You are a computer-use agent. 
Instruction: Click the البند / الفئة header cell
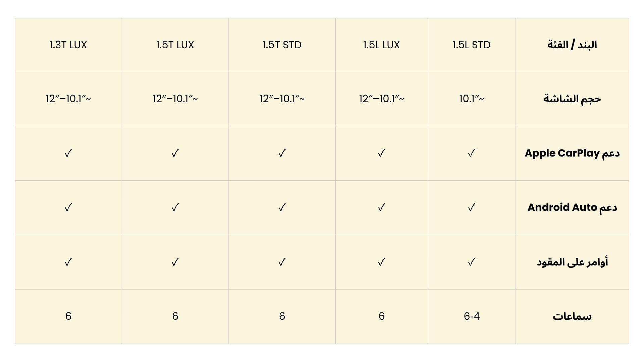click(572, 45)
